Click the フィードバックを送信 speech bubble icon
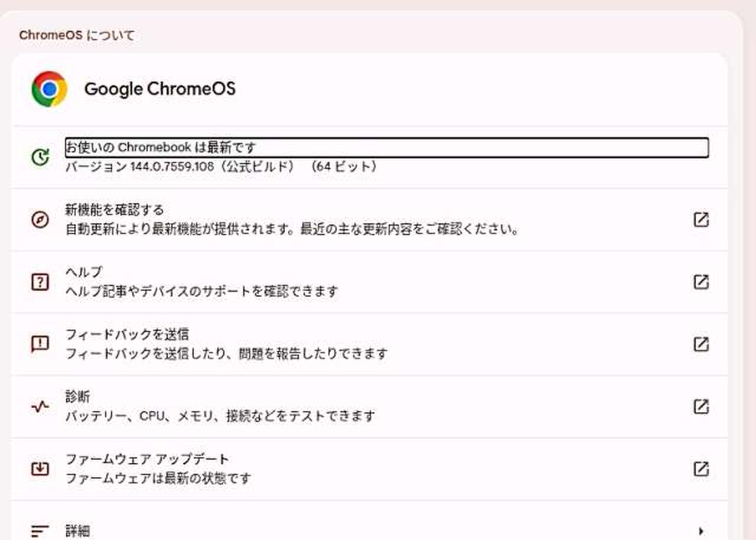The height and width of the screenshot is (540, 756). pyautogui.click(x=40, y=344)
